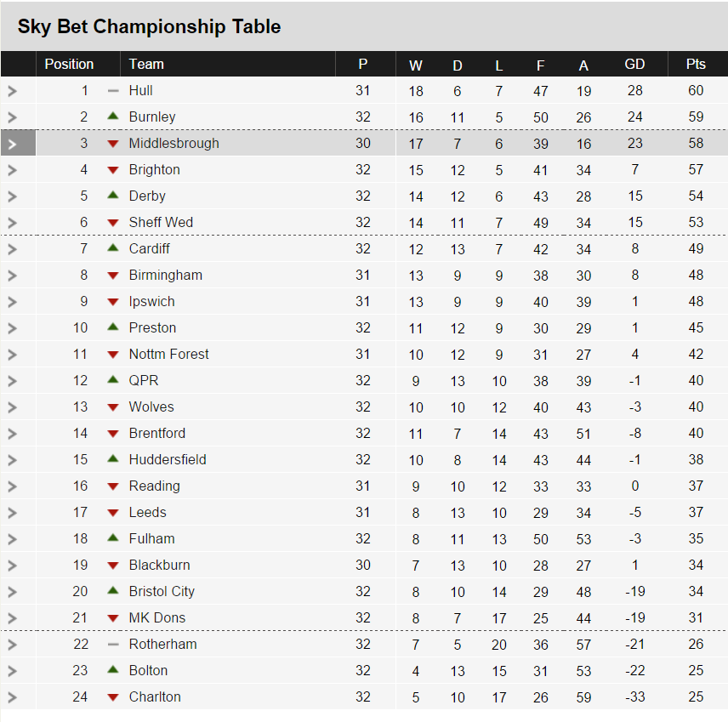Click Wolves points value of 40

pos(696,406)
